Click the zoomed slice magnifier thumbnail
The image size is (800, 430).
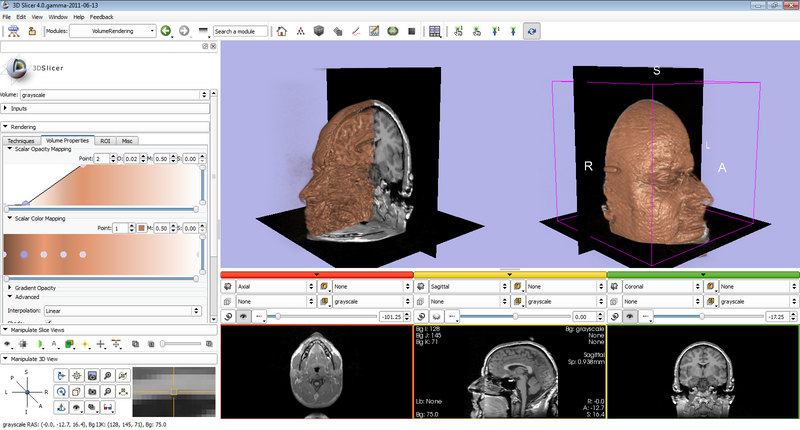[174, 392]
